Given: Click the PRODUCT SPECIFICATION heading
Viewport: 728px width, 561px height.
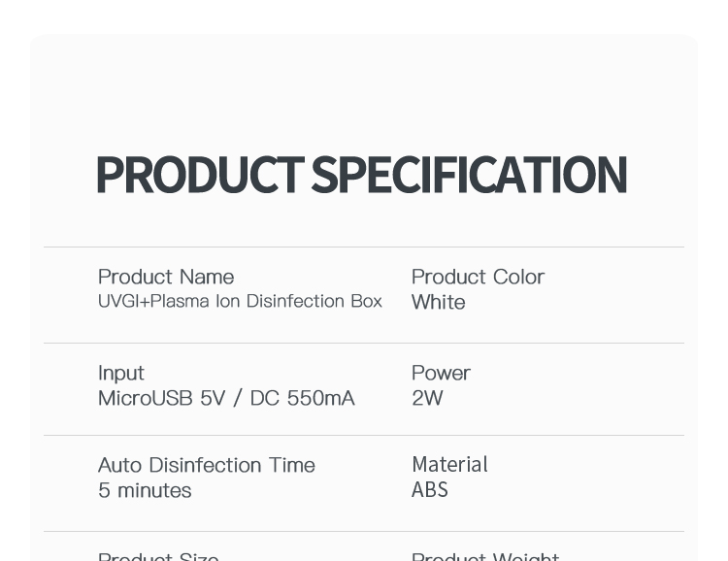Looking at the screenshot, I should (x=362, y=174).
